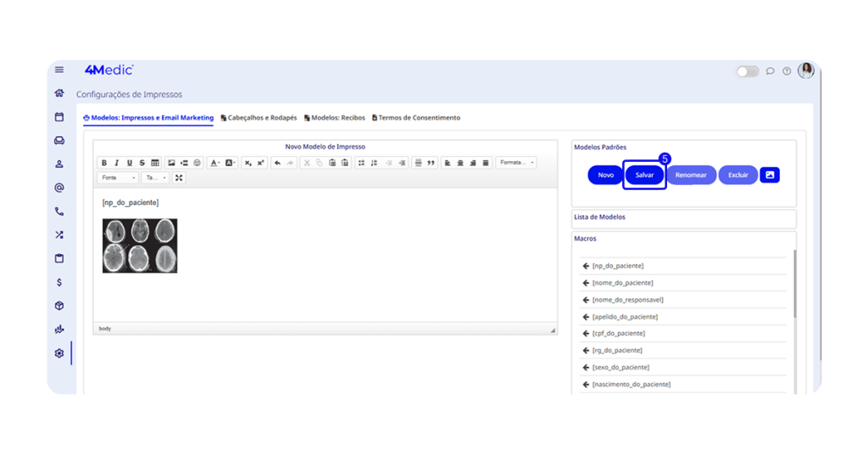Open the Fonte font dropdown
This screenshot has height=455, width=868.
tap(118, 178)
